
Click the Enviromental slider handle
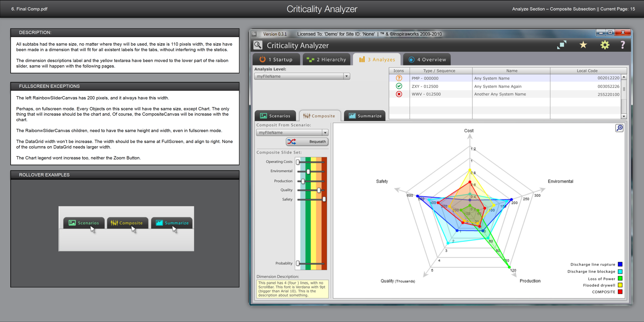(x=308, y=171)
